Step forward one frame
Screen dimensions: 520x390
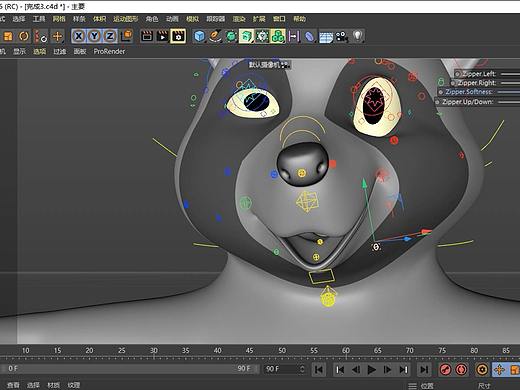coord(387,369)
